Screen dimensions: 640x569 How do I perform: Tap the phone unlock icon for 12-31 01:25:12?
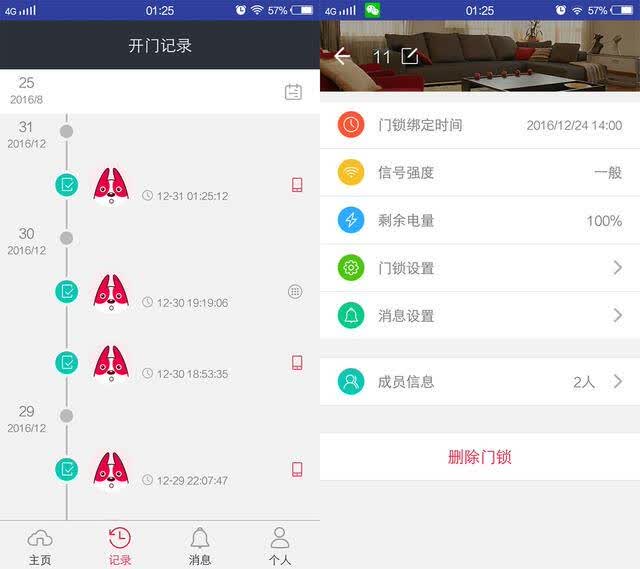click(x=297, y=185)
